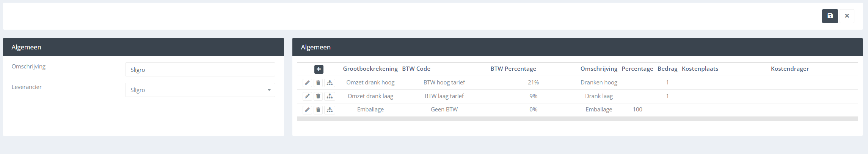Viewport: 868px width, 154px height.
Task: Edit the Emballage row
Action: 307,110
